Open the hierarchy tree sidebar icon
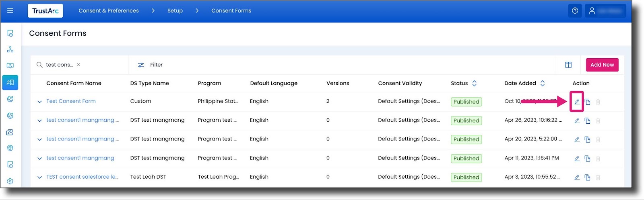Screen dimensions: 644x200 point(10,49)
